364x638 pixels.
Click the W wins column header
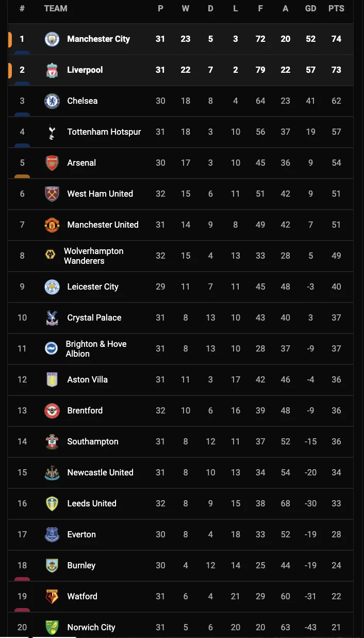pos(186,8)
